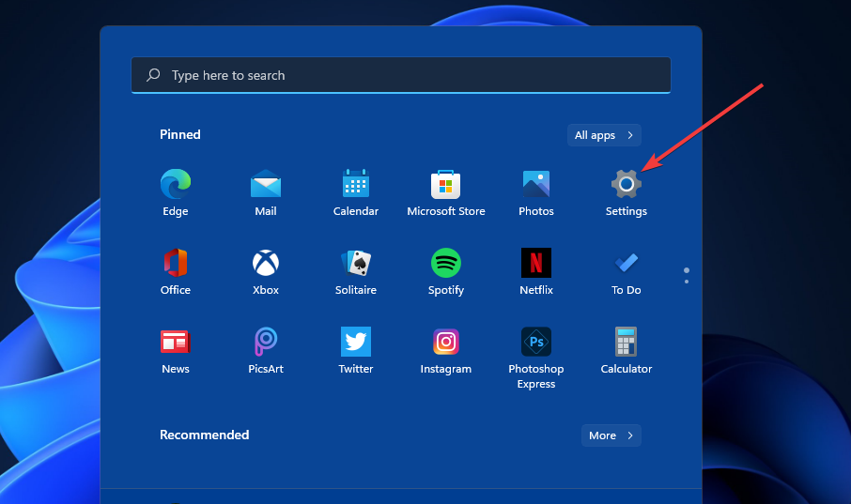
Task: Open the Settings gear icon
Action: click(x=627, y=184)
